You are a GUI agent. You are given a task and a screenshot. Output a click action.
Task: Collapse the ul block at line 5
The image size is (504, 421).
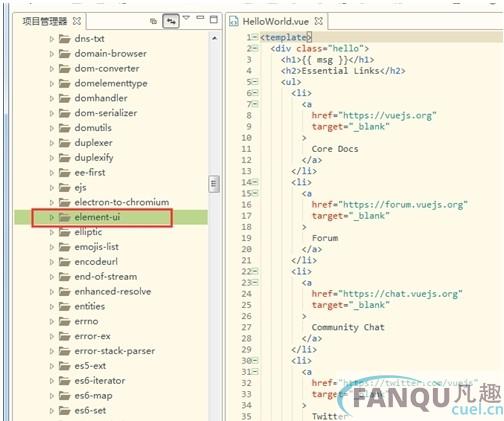tap(255, 82)
